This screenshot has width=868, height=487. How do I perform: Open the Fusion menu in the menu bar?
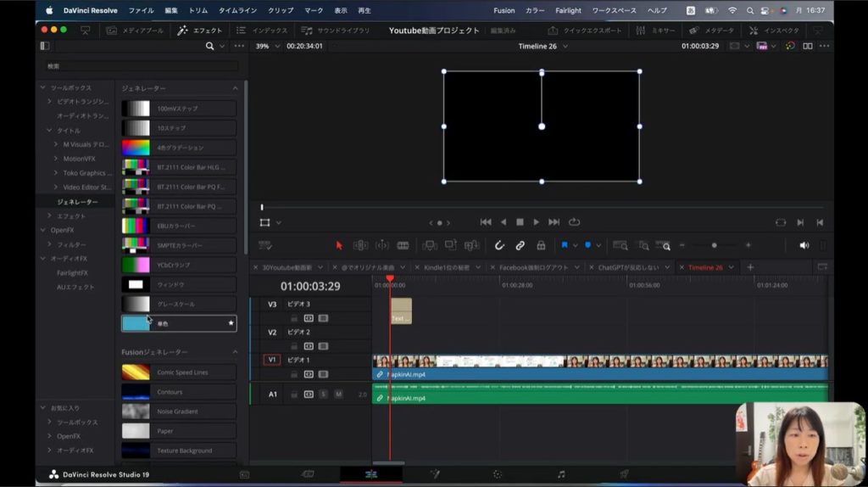coord(504,10)
